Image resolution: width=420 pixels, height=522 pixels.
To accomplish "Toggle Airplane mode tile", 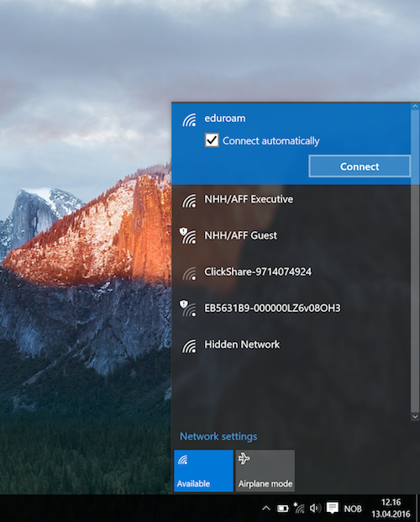I will click(x=265, y=471).
